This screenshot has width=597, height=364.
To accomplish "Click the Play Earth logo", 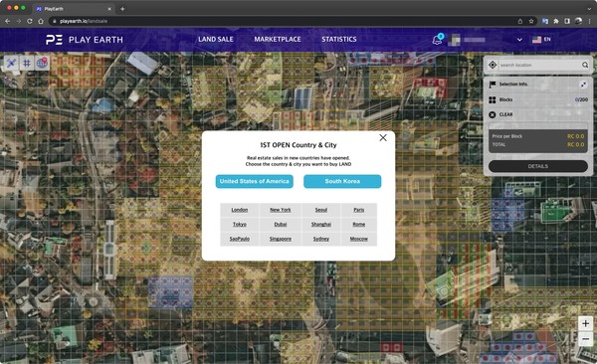I will click(85, 40).
